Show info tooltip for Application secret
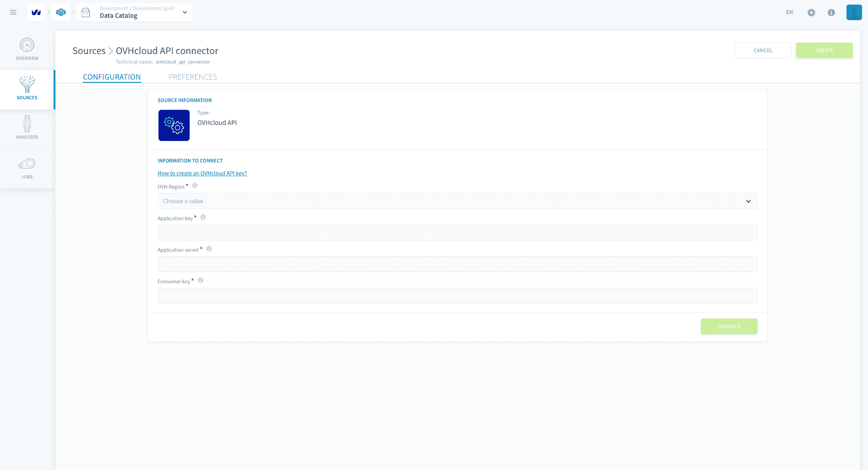868x470 pixels. pos(209,249)
